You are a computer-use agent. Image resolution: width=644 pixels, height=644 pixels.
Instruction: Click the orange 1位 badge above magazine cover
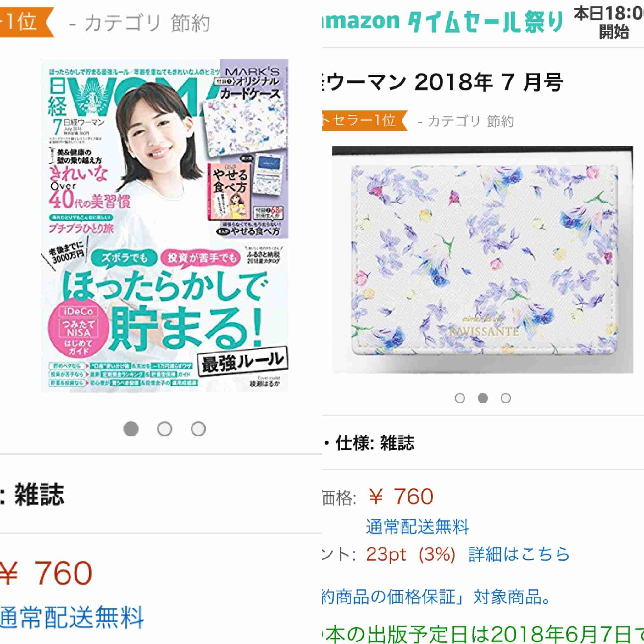tap(27, 22)
